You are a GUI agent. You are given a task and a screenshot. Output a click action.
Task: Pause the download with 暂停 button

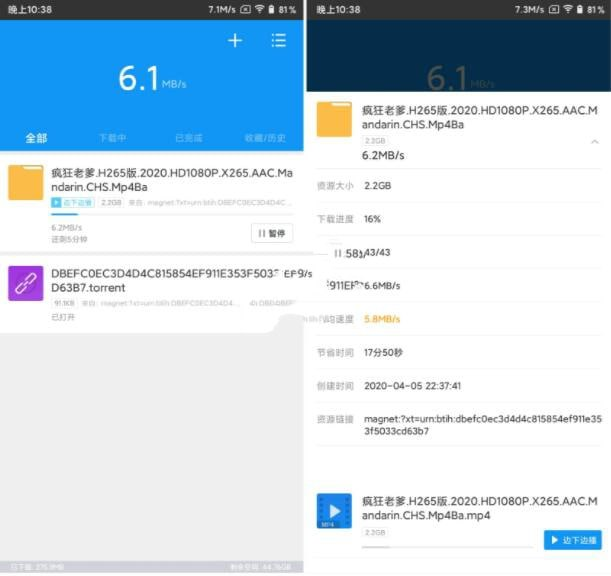tap(272, 233)
